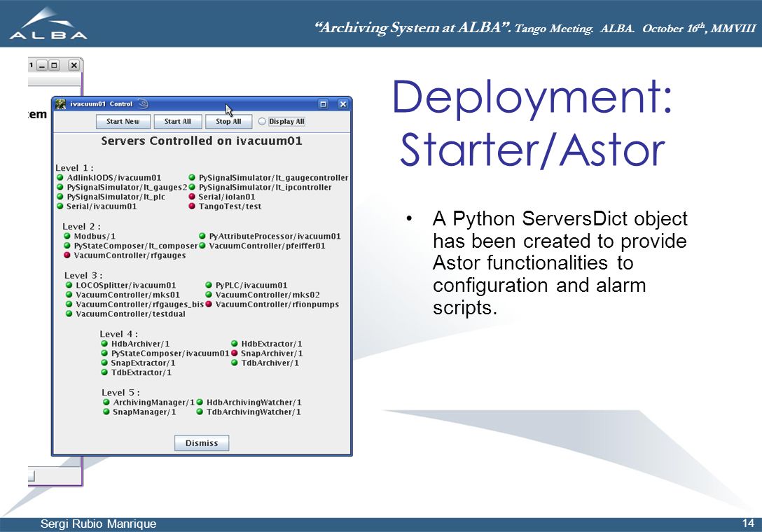Viewport: 762px width, 532px height.
Task: Click the status dot of LOCOSplitter/ivacuum01
Action: [69, 285]
